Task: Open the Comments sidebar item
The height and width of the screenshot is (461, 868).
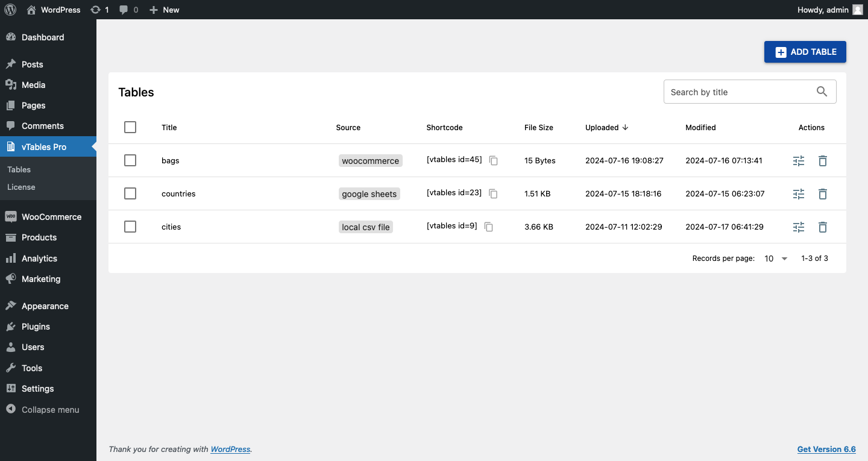Action: pyautogui.click(x=48, y=126)
